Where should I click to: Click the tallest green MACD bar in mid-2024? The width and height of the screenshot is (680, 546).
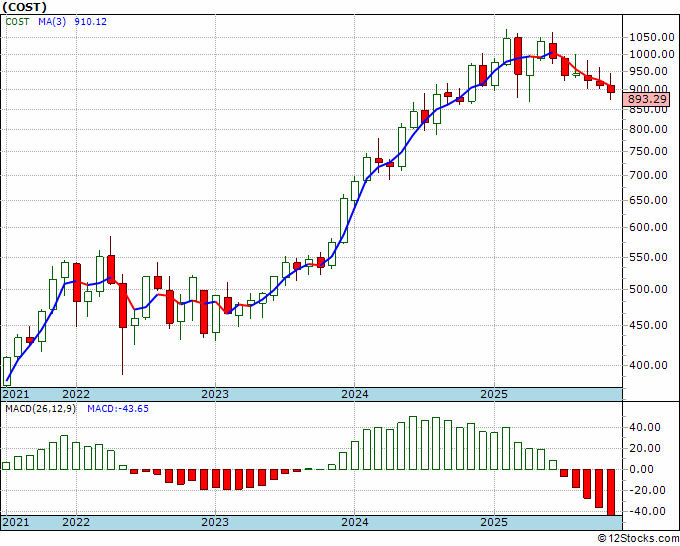coord(413,443)
